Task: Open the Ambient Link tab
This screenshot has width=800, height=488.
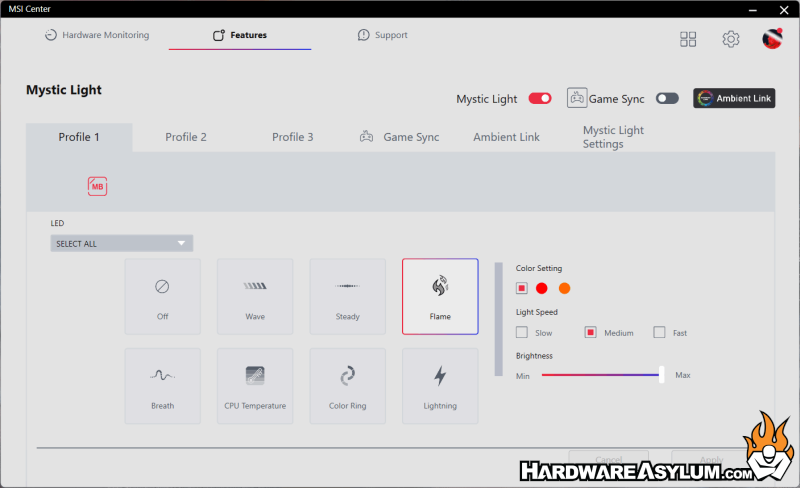Action: (x=506, y=137)
